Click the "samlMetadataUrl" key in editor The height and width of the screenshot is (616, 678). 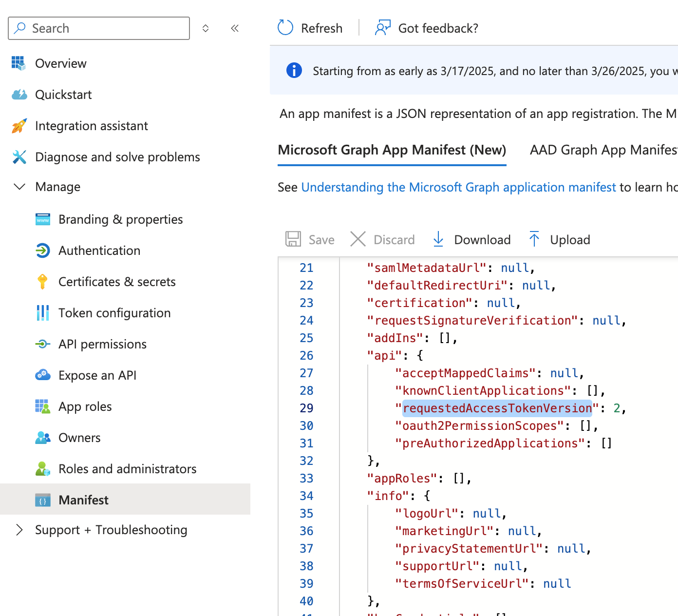[427, 268]
